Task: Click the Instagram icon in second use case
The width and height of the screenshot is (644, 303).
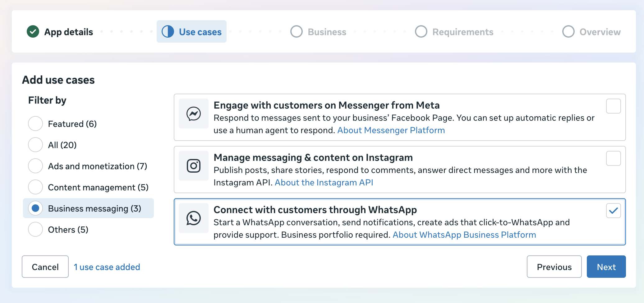Action: coord(193,166)
